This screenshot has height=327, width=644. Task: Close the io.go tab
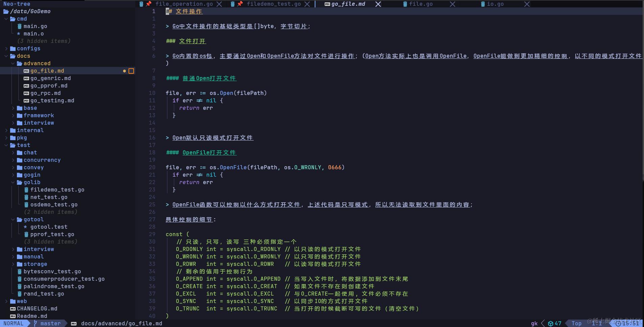tap(527, 4)
